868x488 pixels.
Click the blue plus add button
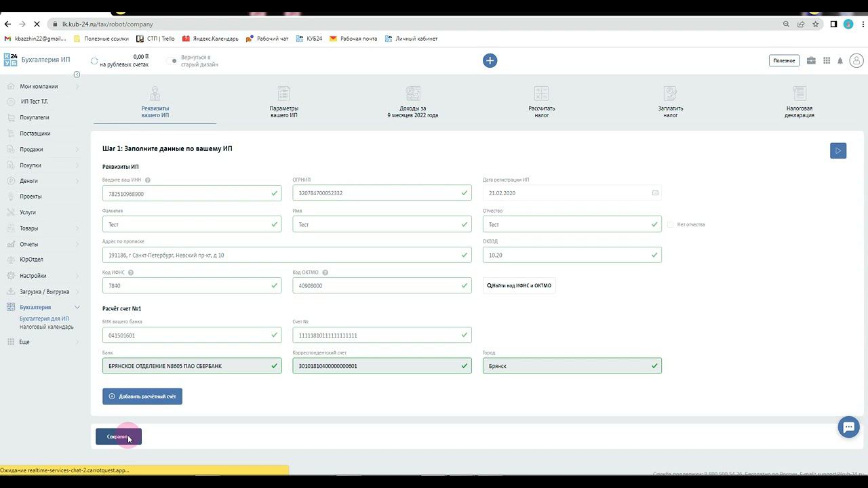pyautogui.click(x=490, y=60)
